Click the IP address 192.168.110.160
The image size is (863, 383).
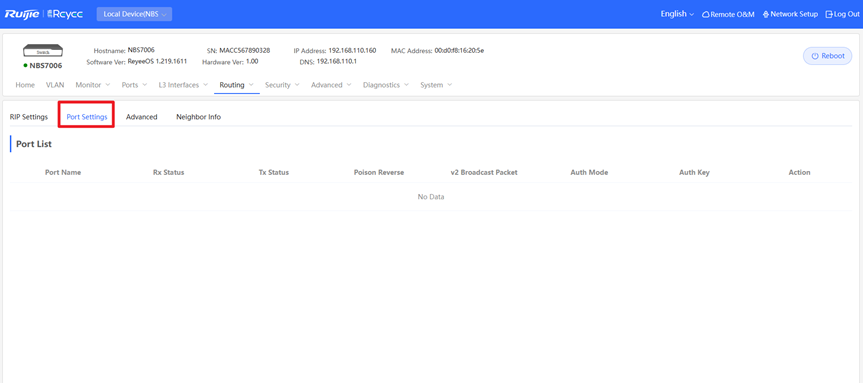(352, 50)
